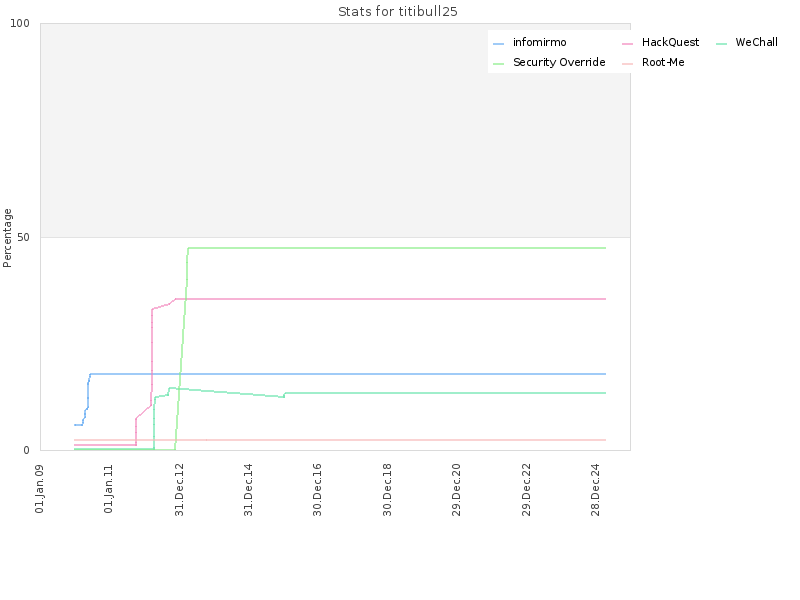Click the Security Override legend label
Viewport: 800px width, 600px height.
[x=559, y=62]
